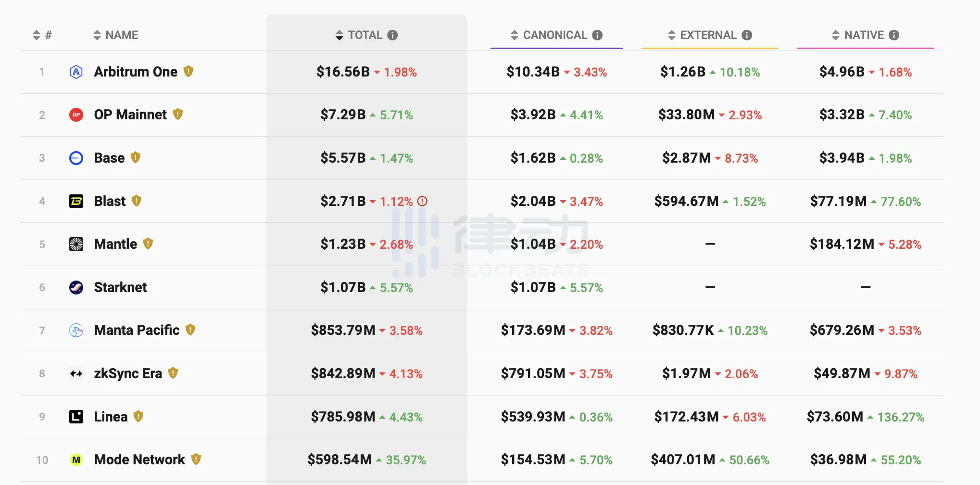Click the info icon beside NATIVE header
Image resolution: width=980 pixels, height=485 pixels.
coord(894,35)
